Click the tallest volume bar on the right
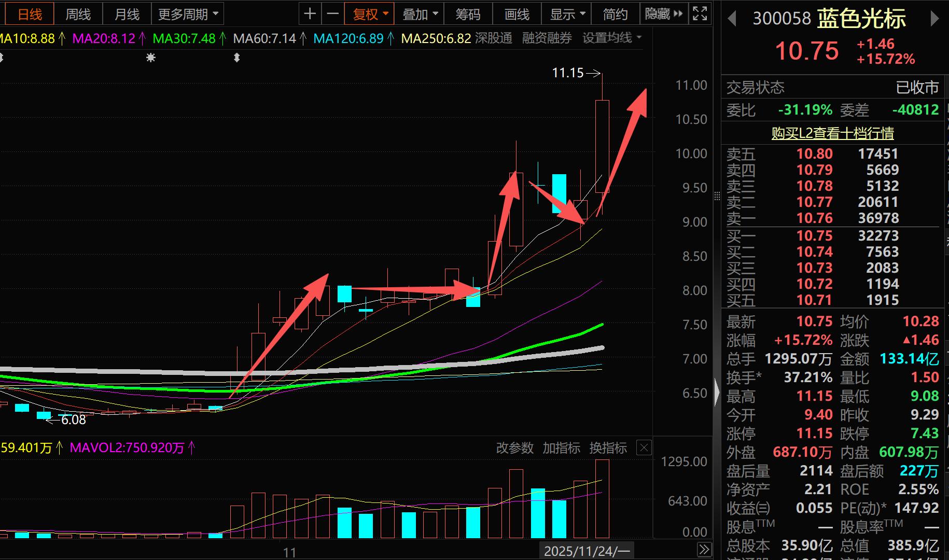This screenshot has height=560, width=949. (x=602, y=499)
